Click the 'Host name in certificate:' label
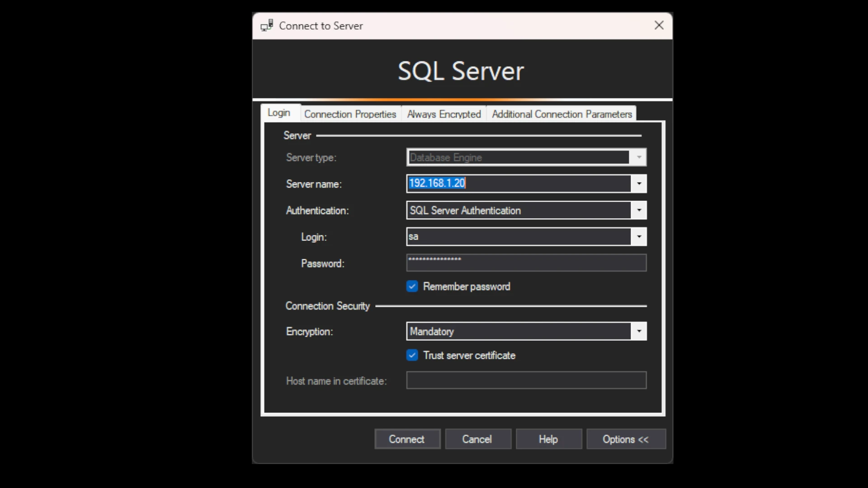This screenshot has width=868, height=488. (336, 381)
